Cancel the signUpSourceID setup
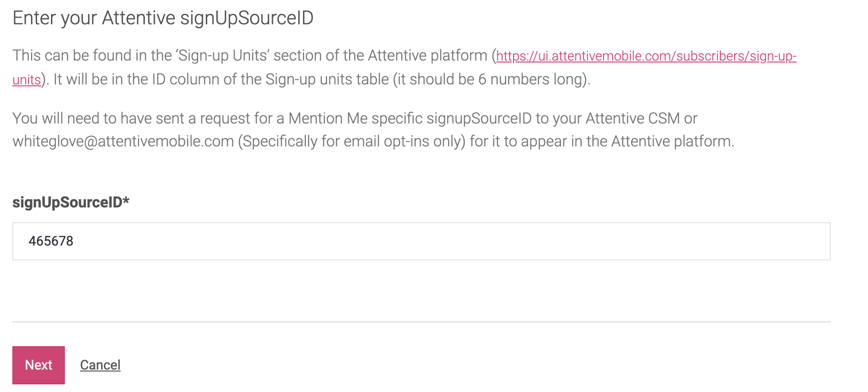868x392 pixels. 100,365
